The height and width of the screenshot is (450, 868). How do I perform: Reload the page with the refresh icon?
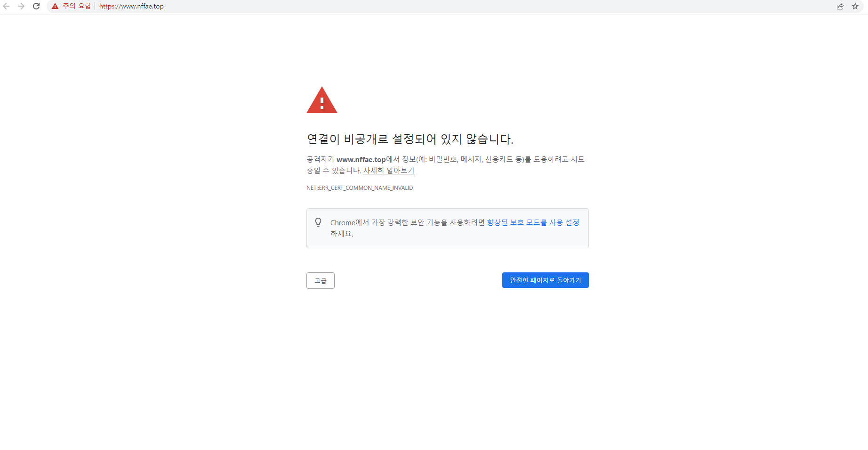[x=36, y=6]
